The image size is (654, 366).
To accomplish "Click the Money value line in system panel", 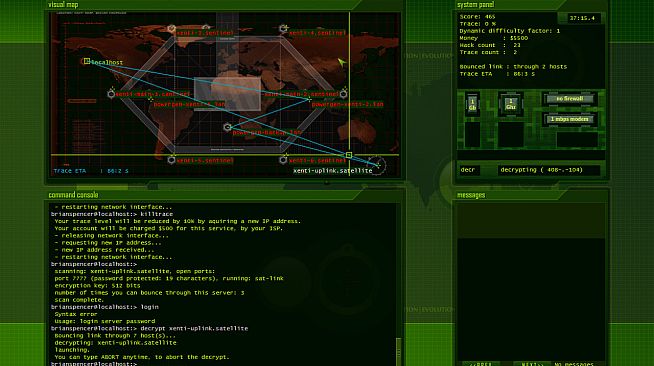I will pyautogui.click(x=494, y=38).
